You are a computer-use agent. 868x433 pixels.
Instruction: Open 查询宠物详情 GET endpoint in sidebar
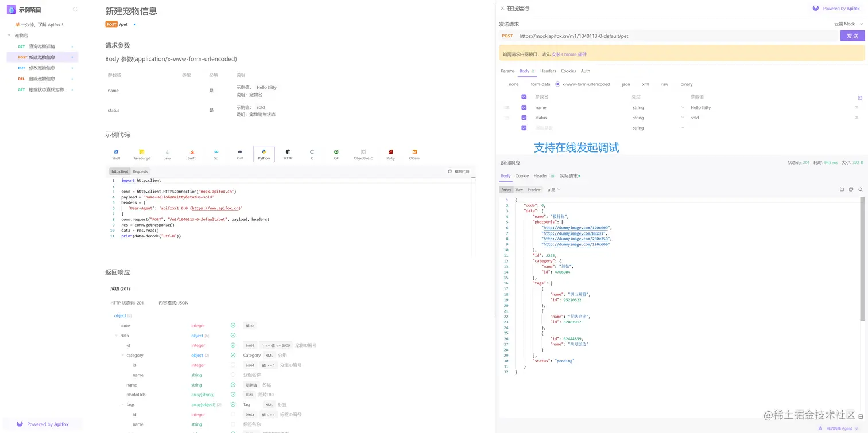click(42, 46)
